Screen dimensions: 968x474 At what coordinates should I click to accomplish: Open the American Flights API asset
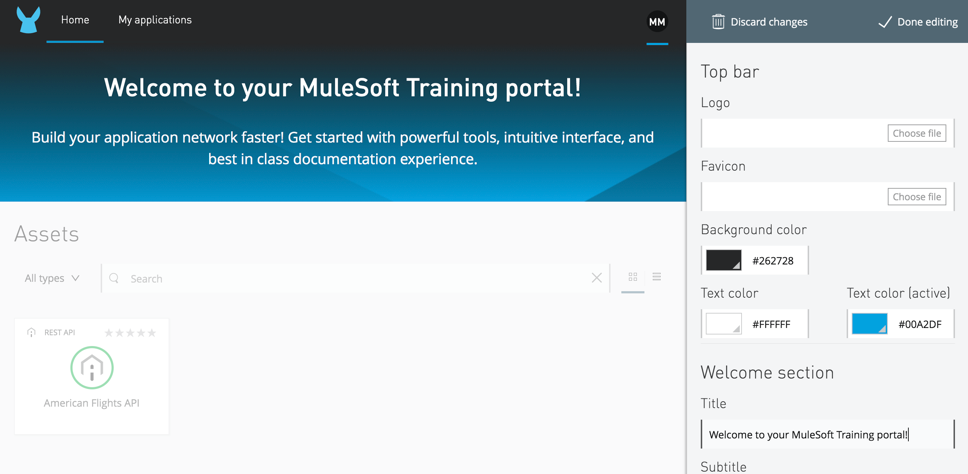[92, 376]
